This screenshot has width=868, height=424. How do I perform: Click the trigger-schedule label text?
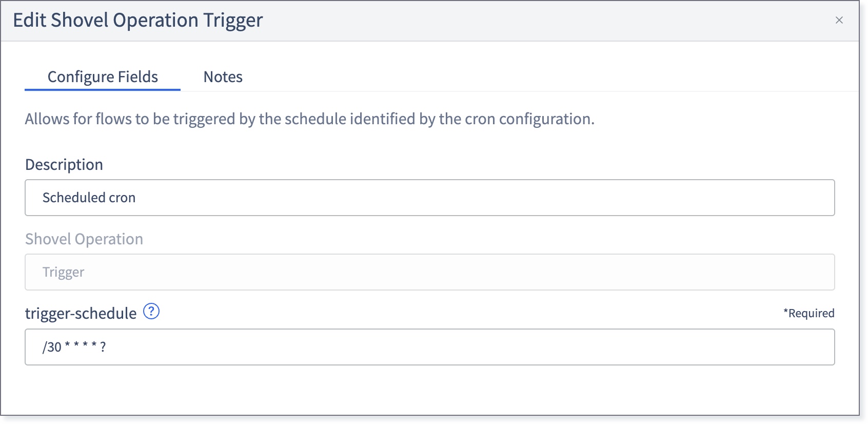click(x=81, y=313)
